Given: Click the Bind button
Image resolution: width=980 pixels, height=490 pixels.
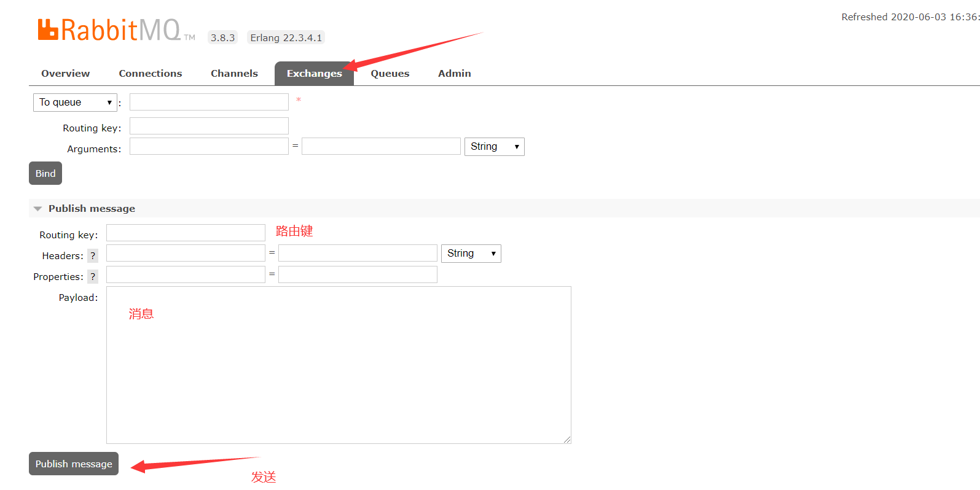Looking at the screenshot, I should (45, 173).
